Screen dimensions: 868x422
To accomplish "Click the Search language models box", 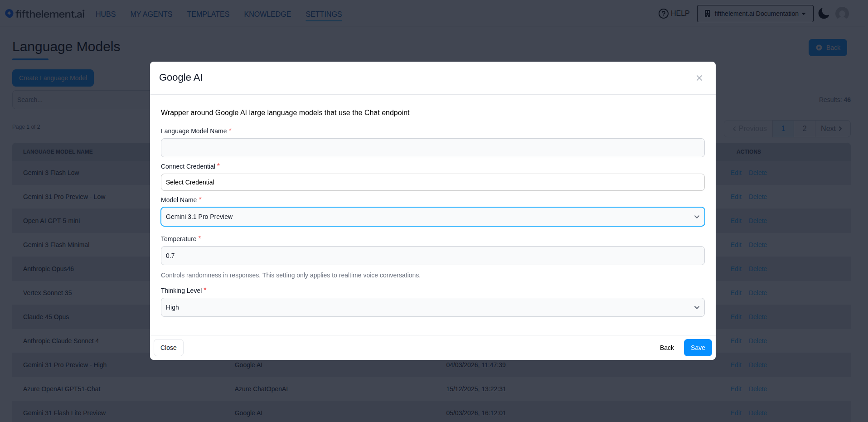I will tap(82, 100).
